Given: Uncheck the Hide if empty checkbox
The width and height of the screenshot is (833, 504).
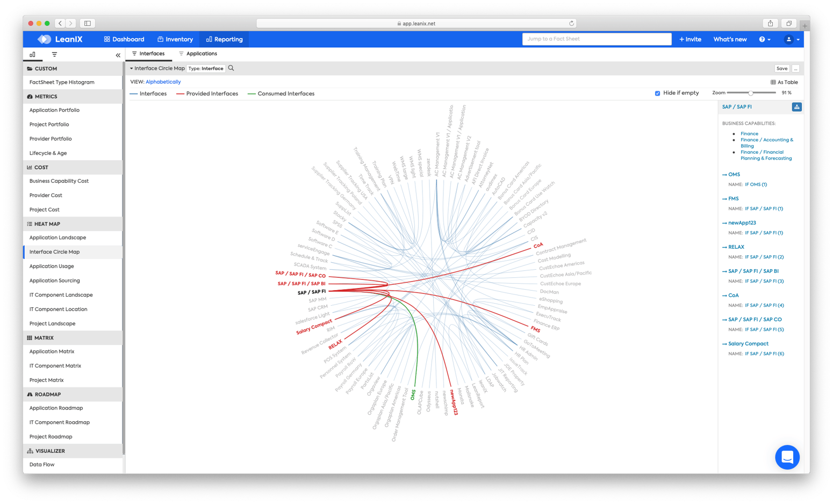Looking at the screenshot, I should pos(657,93).
